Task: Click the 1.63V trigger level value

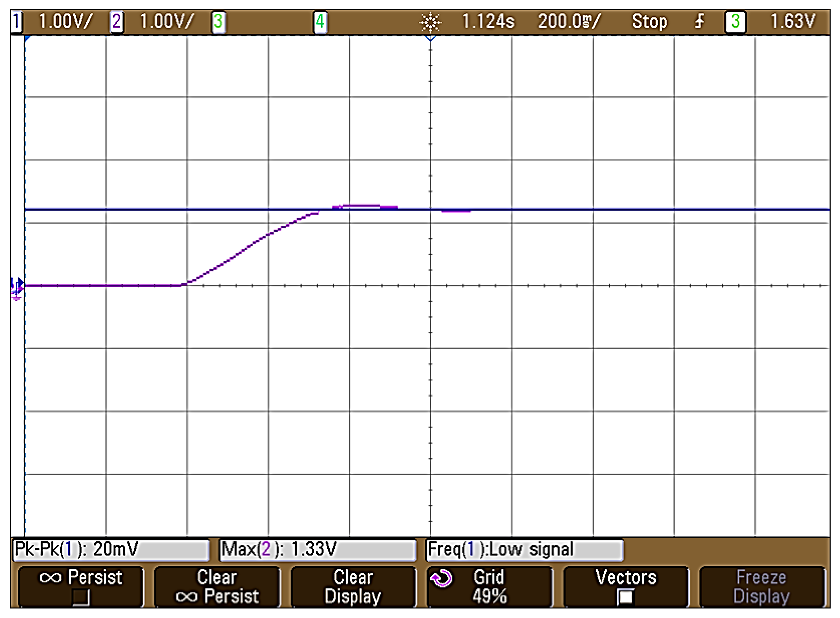Action: click(793, 21)
